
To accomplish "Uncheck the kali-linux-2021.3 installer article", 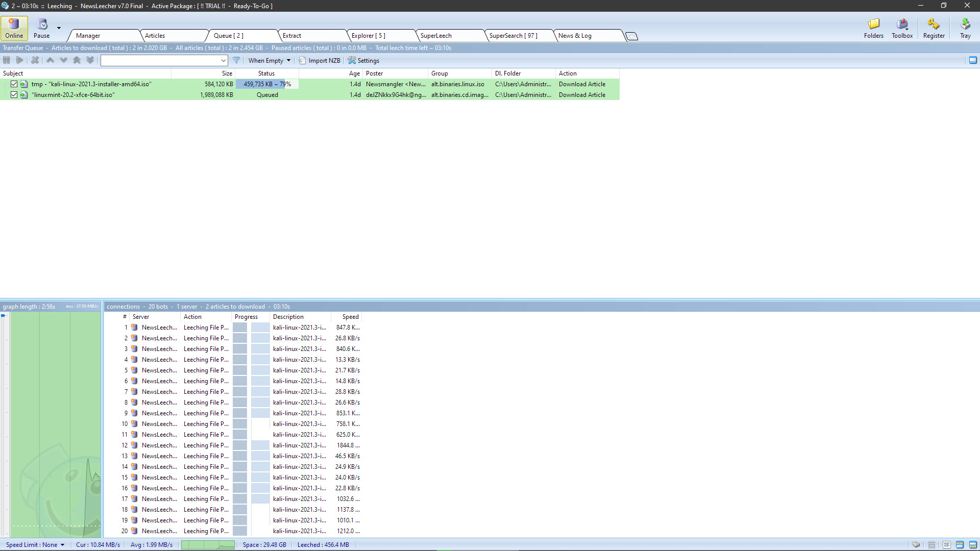I will coord(14,84).
